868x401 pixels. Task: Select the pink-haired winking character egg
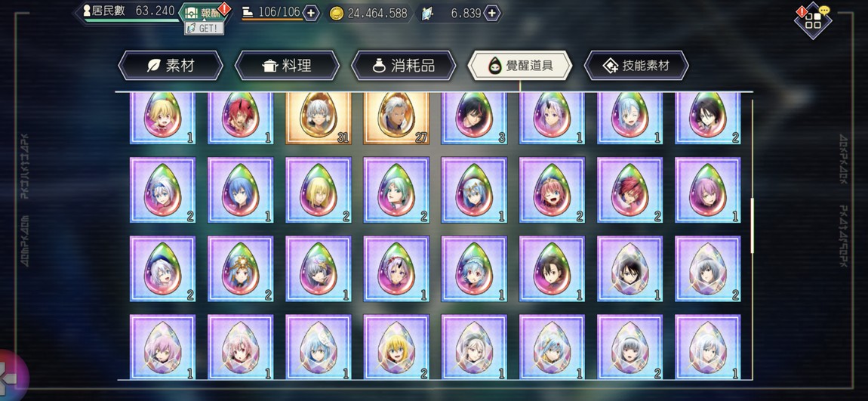(x=552, y=190)
